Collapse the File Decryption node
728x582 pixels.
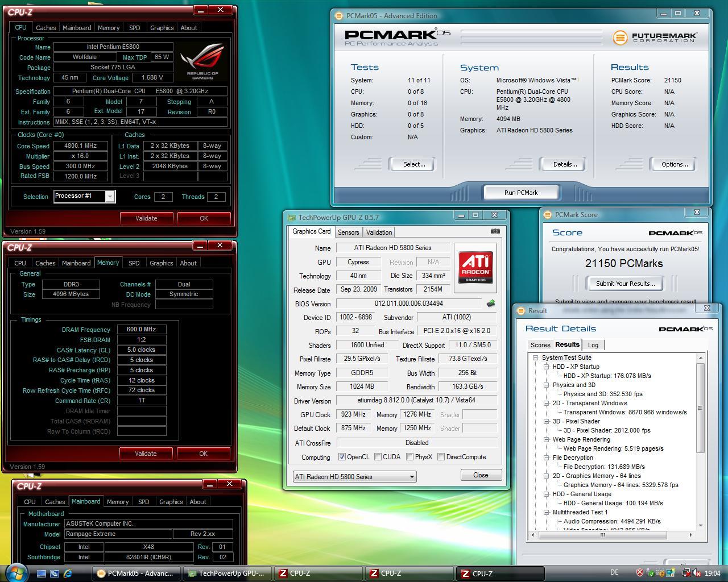pos(547,458)
